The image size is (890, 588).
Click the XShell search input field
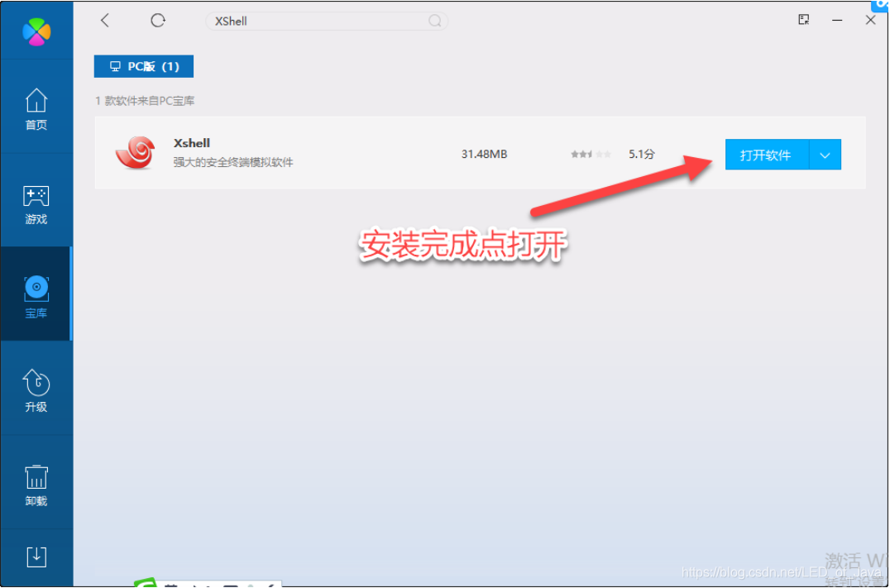click(x=327, y=21)
